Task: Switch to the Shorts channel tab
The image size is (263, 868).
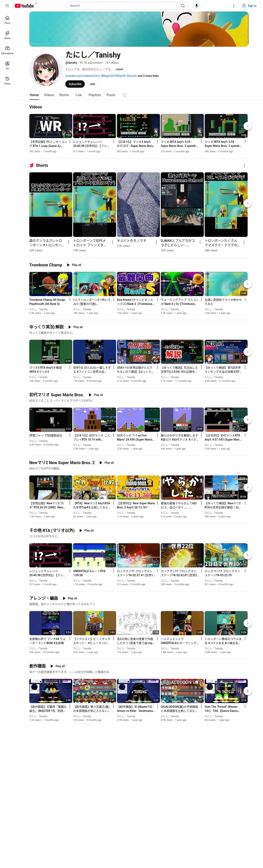Action: 64,95
